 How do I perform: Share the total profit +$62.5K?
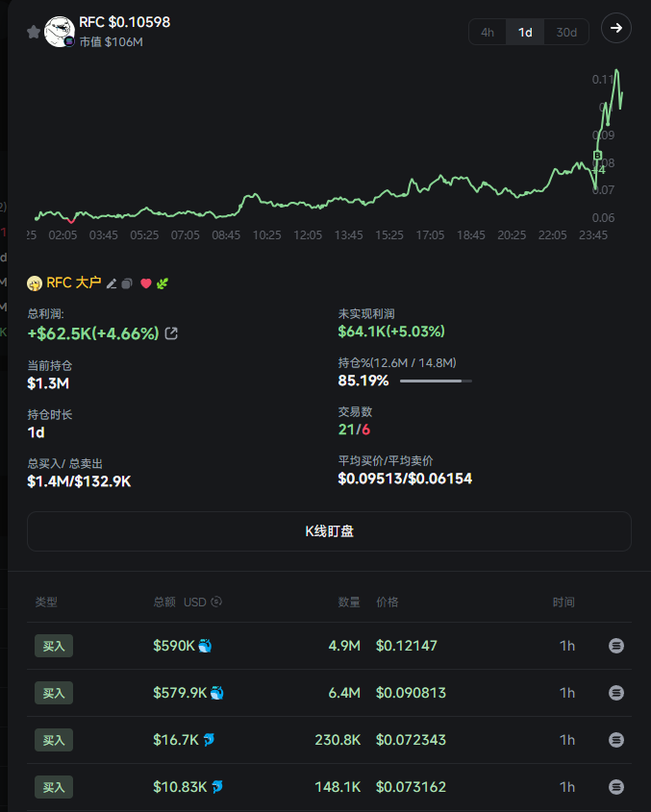point(171,333)
